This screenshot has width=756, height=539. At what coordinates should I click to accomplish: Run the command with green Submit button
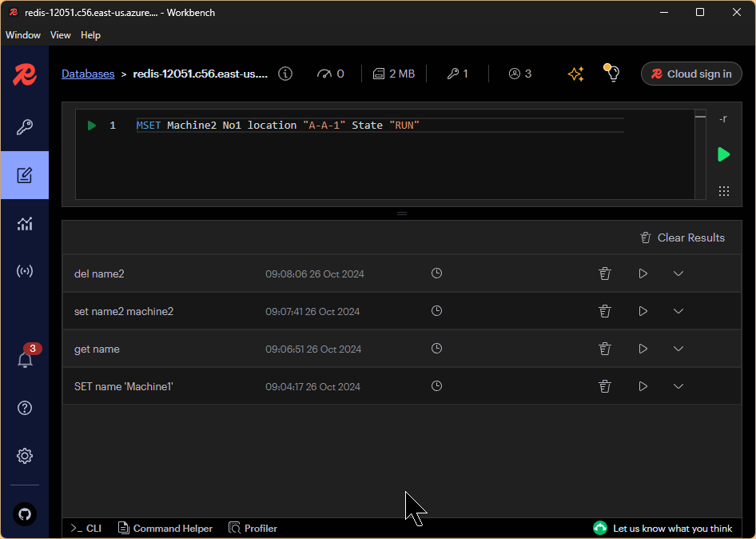click(x=724, y=154)
